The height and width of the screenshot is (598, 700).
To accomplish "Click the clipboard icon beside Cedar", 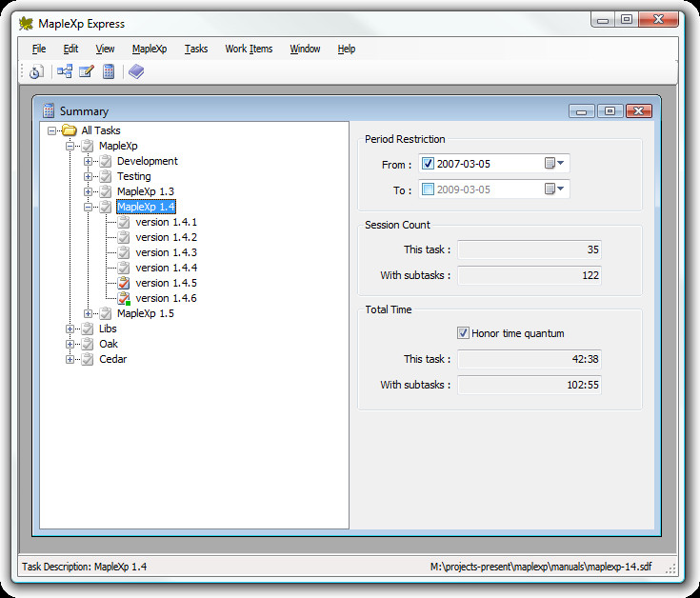I will 88,359.
